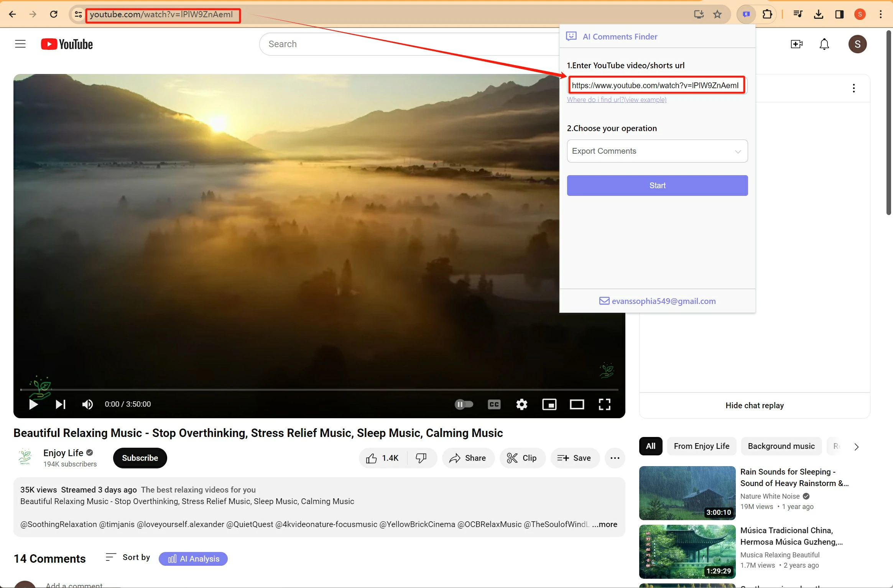Open the Musica Relaxing Beautiful channel link

click(x=780, y=555)
